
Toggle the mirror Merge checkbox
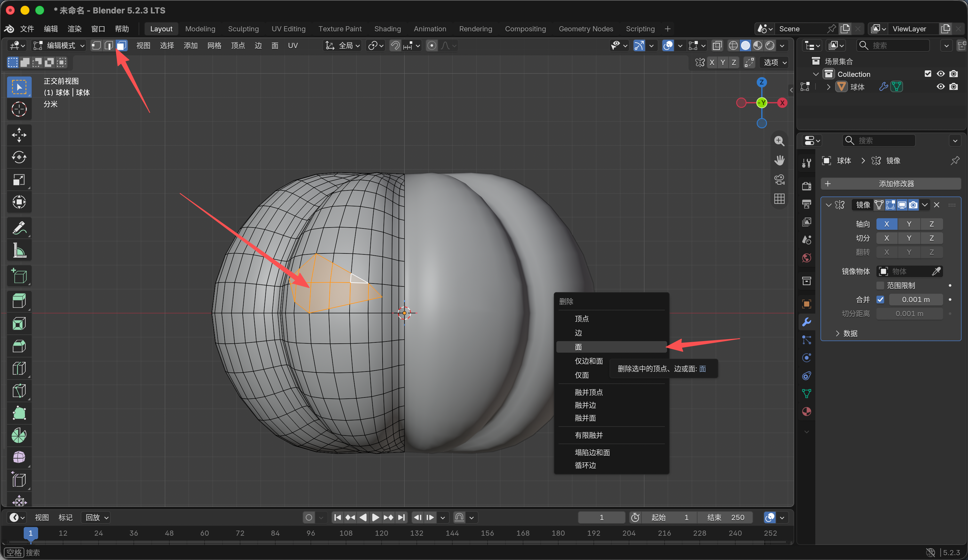click(880, 300)
